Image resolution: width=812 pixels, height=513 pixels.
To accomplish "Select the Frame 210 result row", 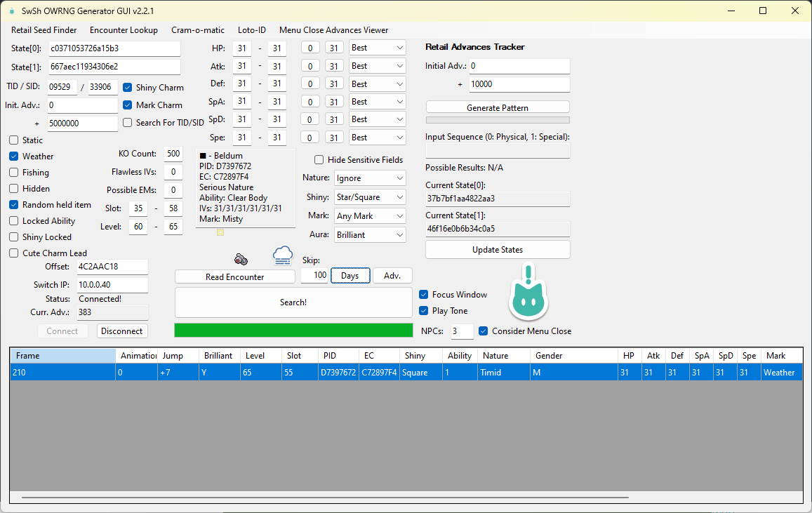I will click(x=406, y=372).
